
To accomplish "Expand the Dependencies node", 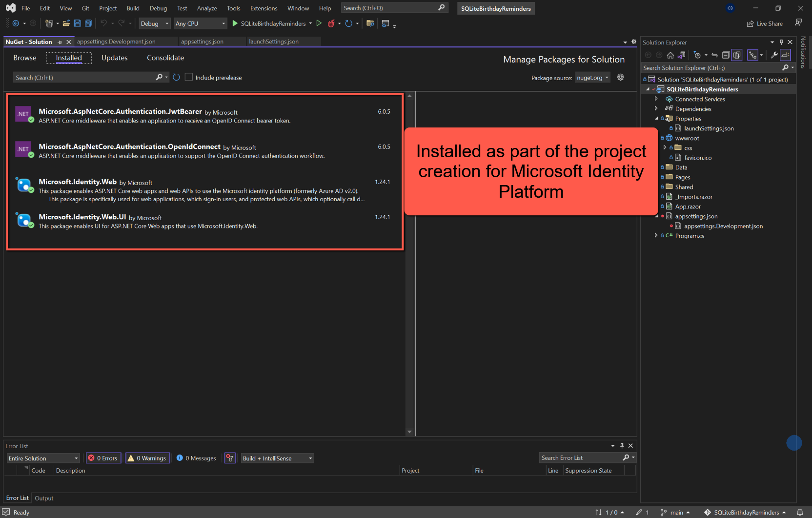I will [x=656, y=109].
